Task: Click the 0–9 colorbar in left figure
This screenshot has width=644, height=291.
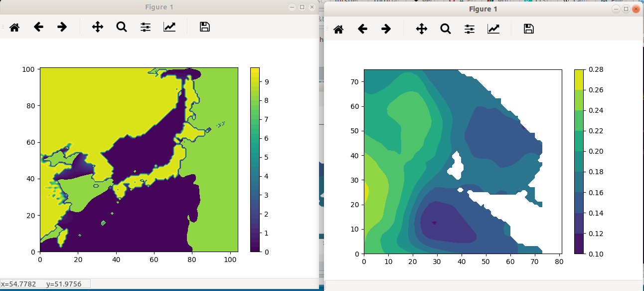Action: click(x=255, y=160)
